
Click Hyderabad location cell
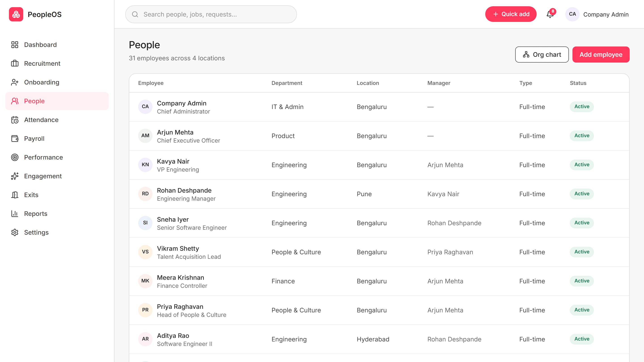[373, 339]
